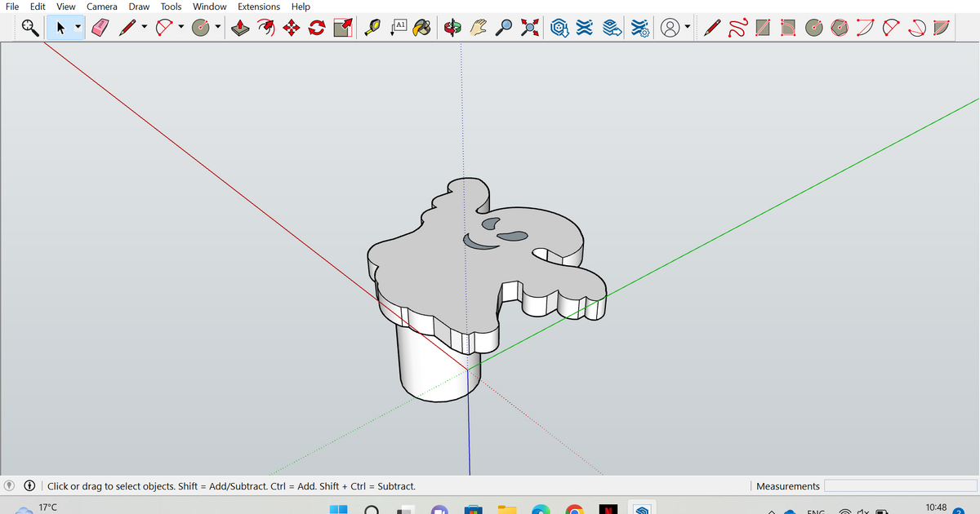The height and width of the screenshot is (514, 980).
Task: Select the Rotate tool
Action: 316,28
